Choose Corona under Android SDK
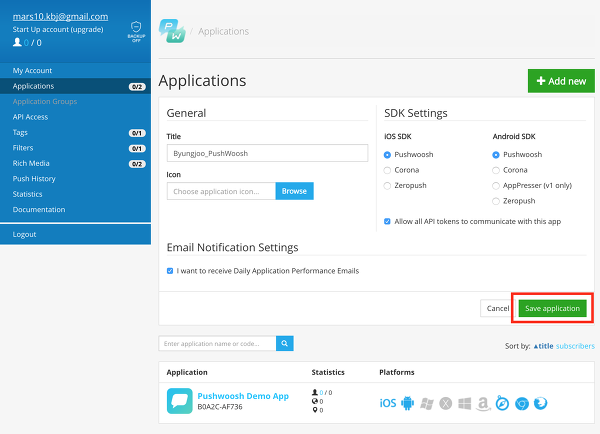600x434 pixels. 496,170
